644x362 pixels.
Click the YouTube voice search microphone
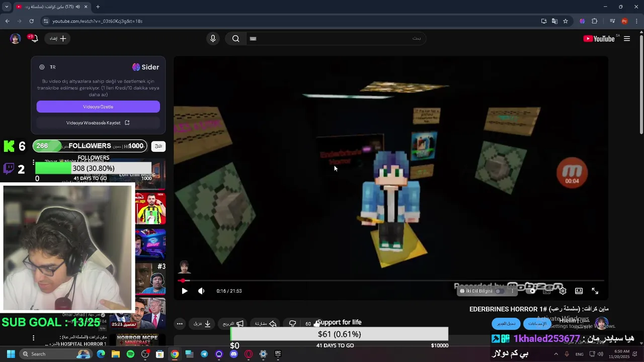pos(213,39)
